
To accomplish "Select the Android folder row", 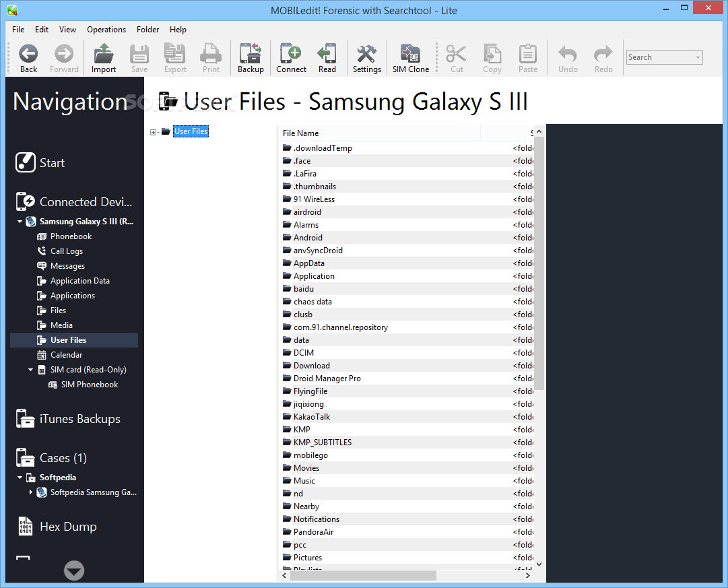I will 406,237.
